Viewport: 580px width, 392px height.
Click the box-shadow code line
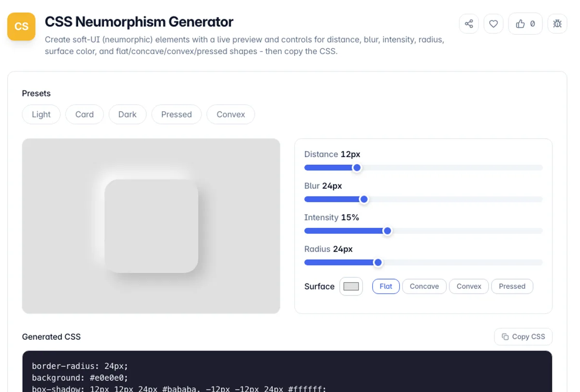tap(179, 389)
